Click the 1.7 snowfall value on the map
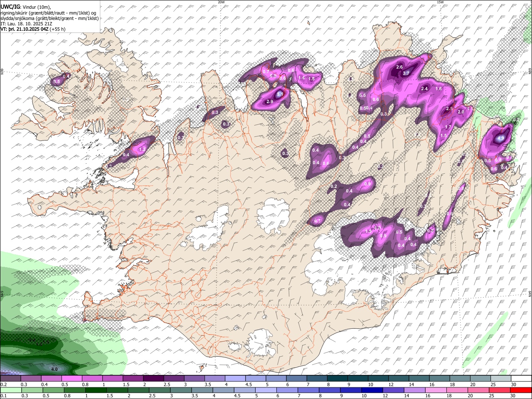The height and width of the screenshot is (399, 532). (448, 127)
